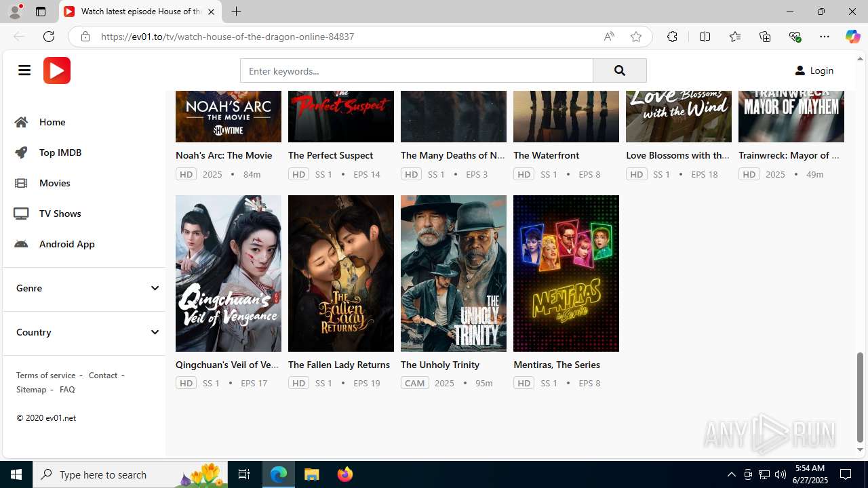This screenshot has height=488, width=868.
Task: Open The Fallen Lady Returns poster
Action: [341, 273]
